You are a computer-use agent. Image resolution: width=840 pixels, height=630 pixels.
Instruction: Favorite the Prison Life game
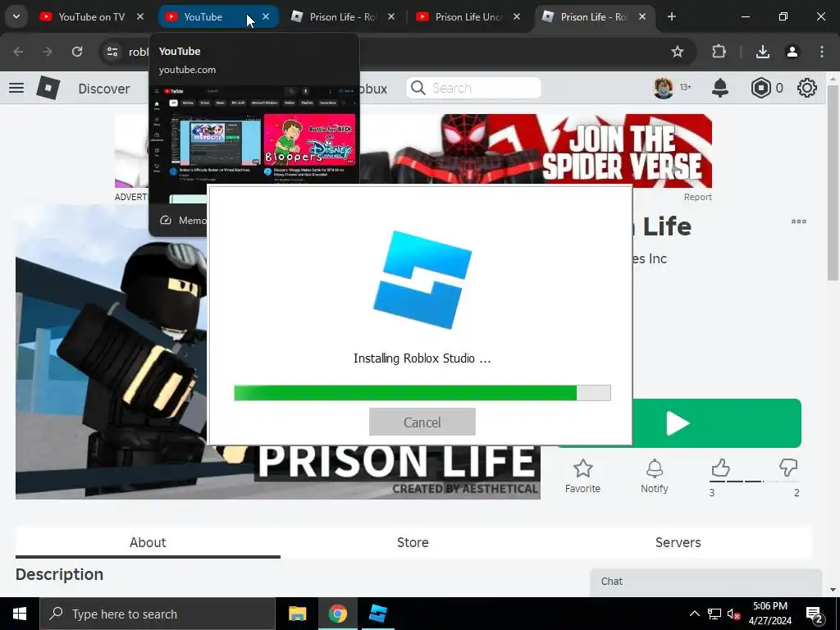point(583,477)
